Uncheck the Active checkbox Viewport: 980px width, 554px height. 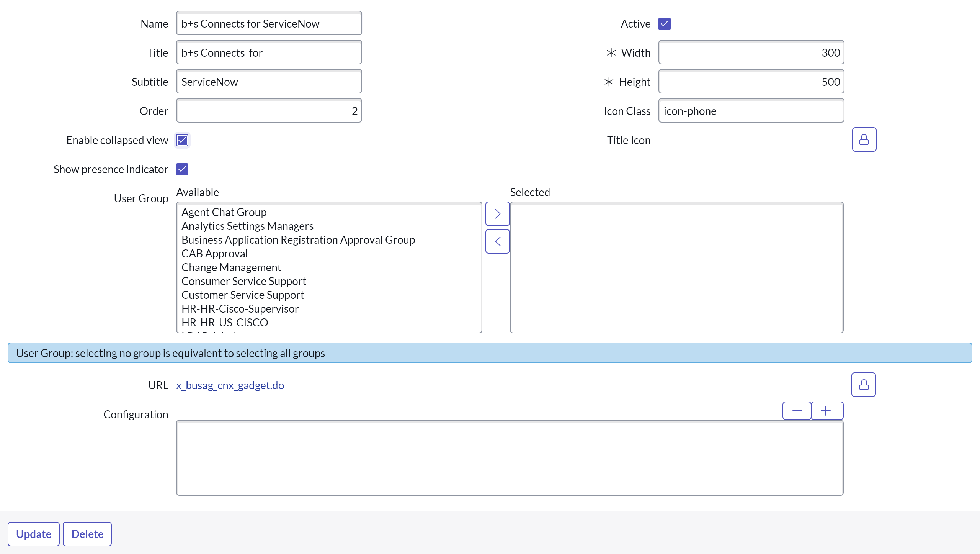click(664, 24)
